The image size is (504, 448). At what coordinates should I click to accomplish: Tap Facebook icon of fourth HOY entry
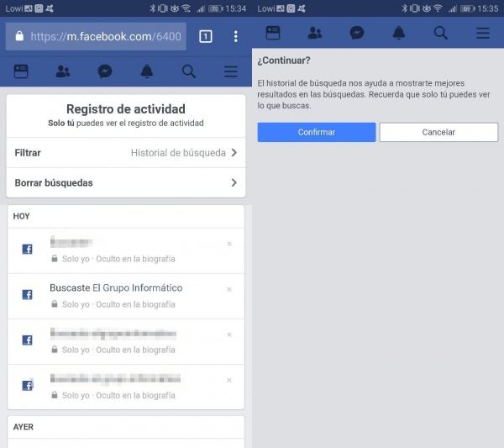tap(28, 385)
